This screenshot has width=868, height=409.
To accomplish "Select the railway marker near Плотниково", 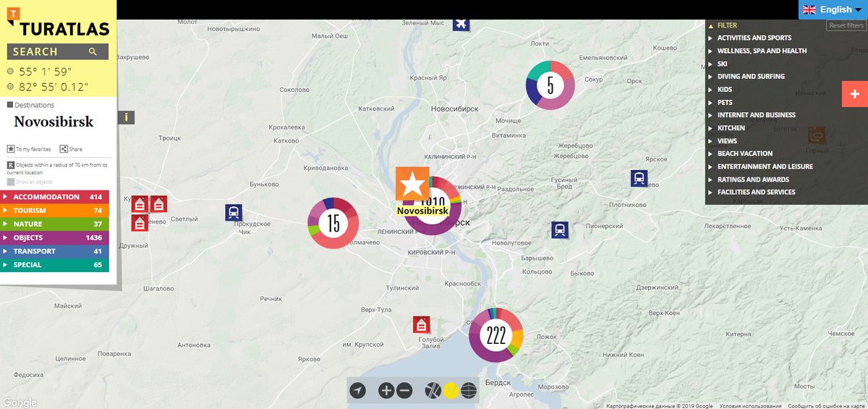I will tap(639, 178).
